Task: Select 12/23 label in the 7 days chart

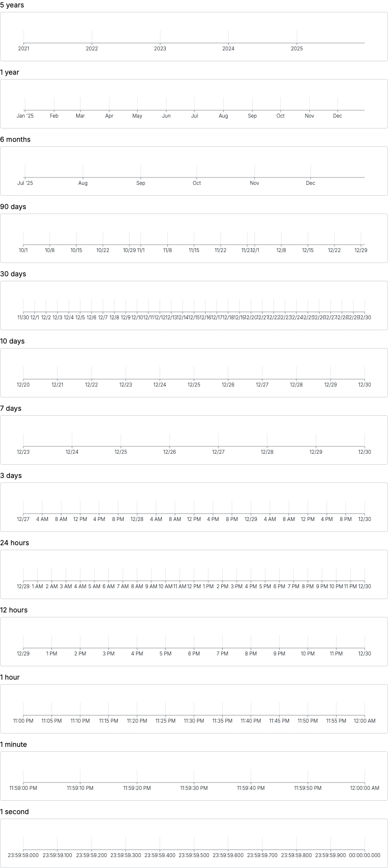Action: point(23,452)
